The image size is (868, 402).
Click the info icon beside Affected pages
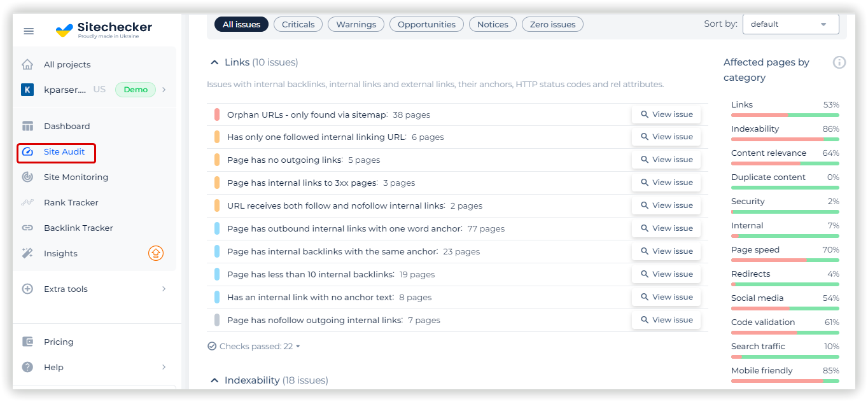coord(839,62)
